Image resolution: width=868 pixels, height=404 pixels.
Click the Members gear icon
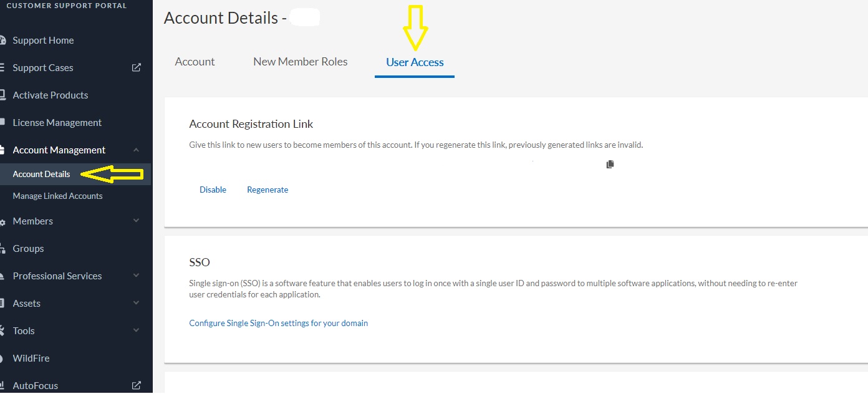tap(3, 222)
